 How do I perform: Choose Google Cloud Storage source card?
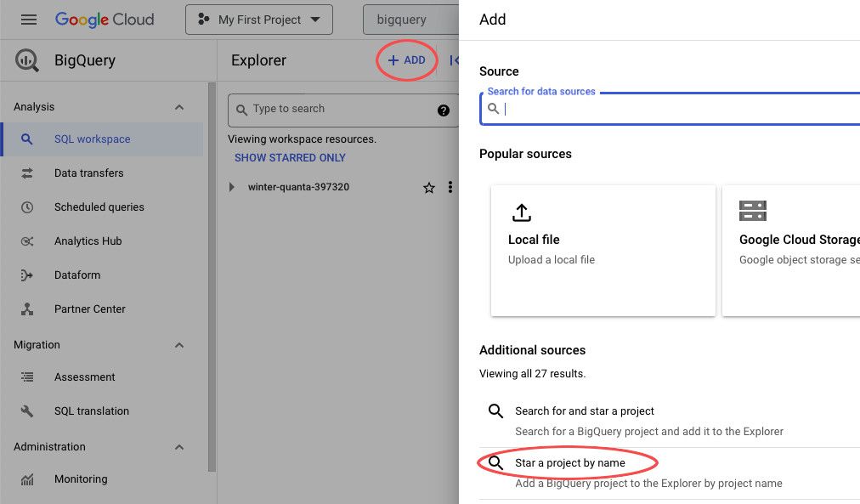791,251
